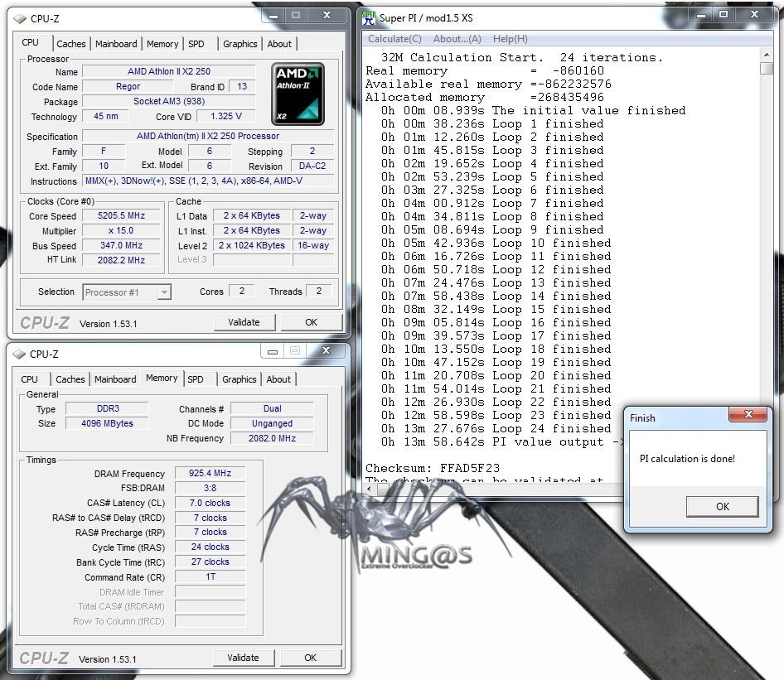Click the CAS# Latency value 7.0 clocks
This screenshot has height=680, width=784.
click(x=210, y=503)
